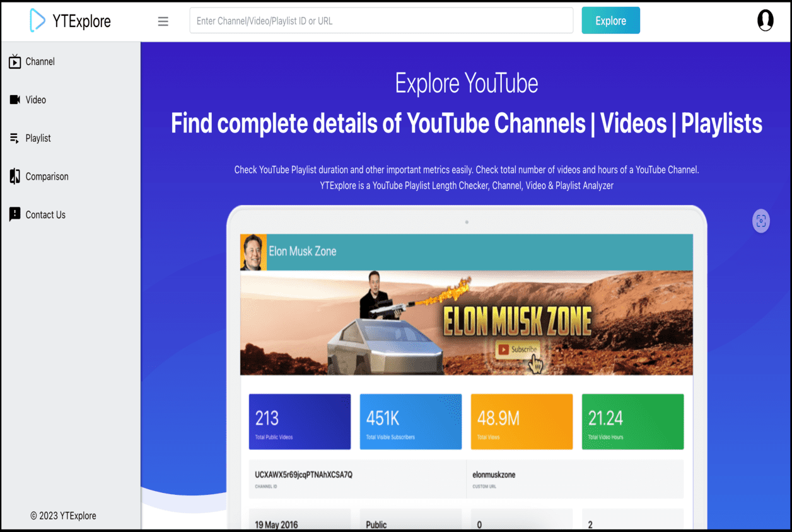Screen dimensions: 792x532
Task: Click the Playlist sidebar icon
Action: 15,138
